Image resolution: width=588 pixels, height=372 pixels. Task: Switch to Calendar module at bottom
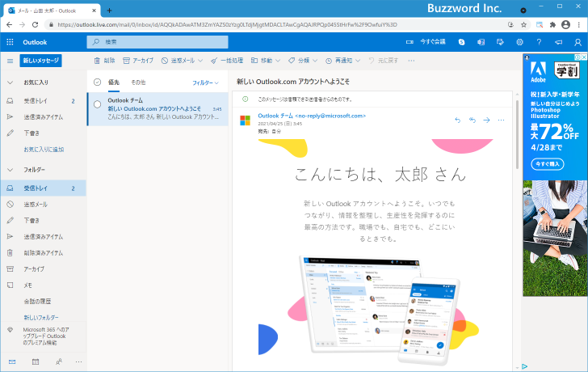(x=36, y=361)
